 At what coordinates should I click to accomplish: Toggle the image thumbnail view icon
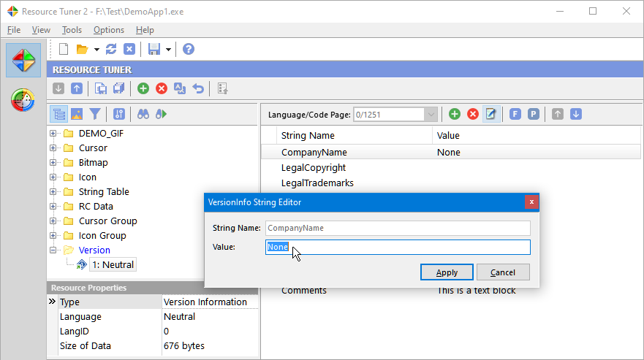click(77, 114)
